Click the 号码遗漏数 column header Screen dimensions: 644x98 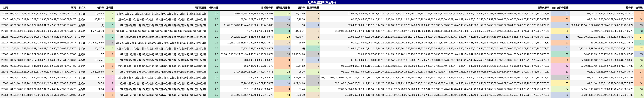200,8
